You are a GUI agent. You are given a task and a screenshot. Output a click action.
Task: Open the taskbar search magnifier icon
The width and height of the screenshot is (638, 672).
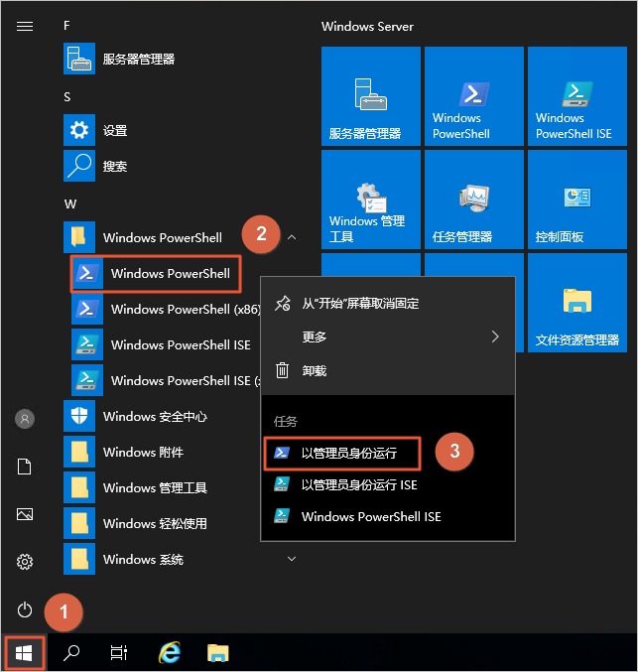[72, 652]
